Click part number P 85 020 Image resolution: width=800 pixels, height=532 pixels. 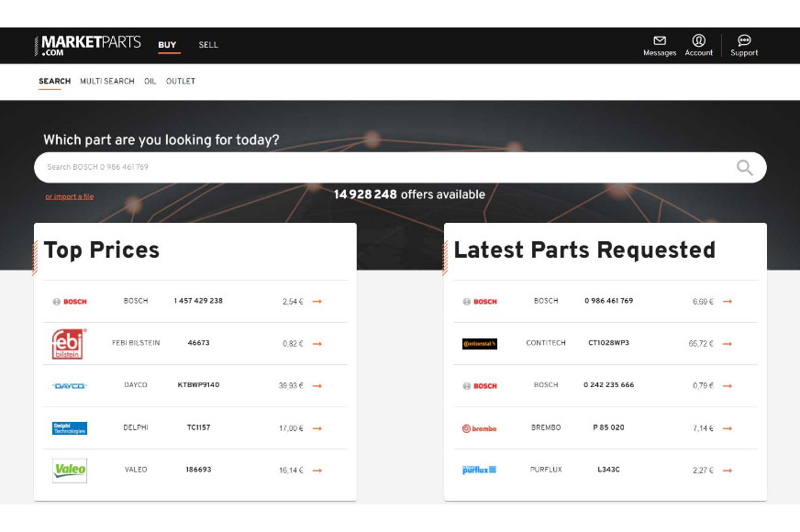608,427
